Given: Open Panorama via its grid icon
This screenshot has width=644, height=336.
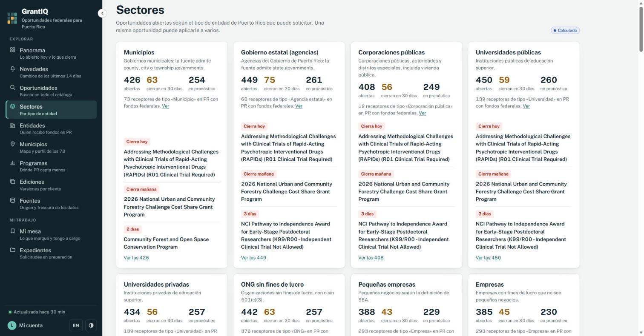Looking at the screenshot, I should [13, 50].
